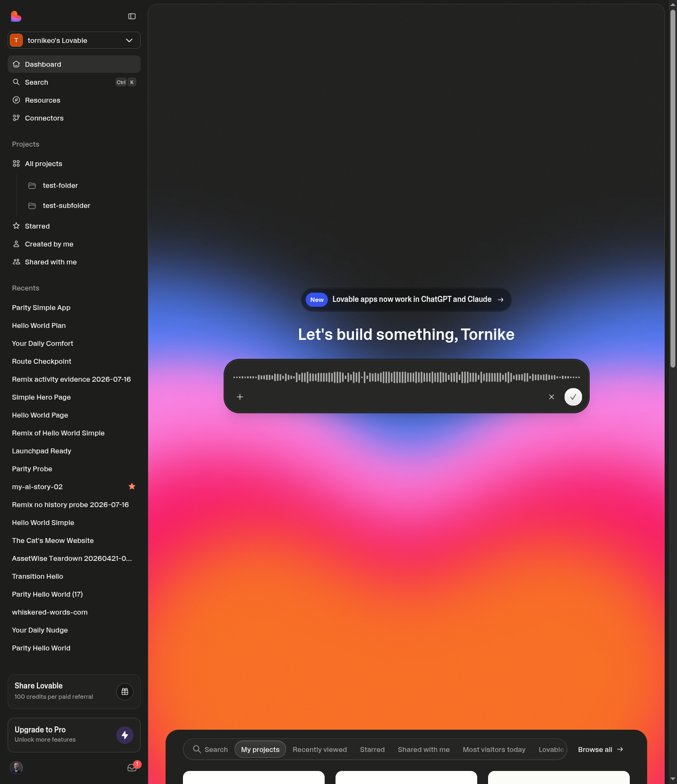Open the ChatGPT and Claude announcement banner
Screen dimensions: 677x784
coord(406,300)
